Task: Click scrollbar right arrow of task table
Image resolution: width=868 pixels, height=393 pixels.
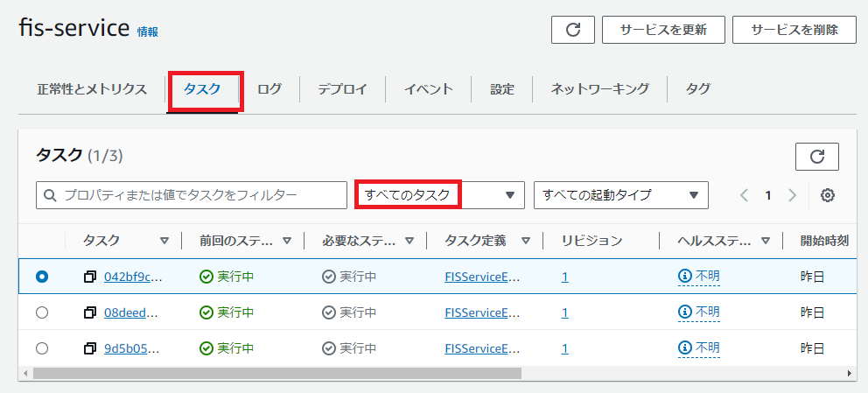Action: [849, 374]
